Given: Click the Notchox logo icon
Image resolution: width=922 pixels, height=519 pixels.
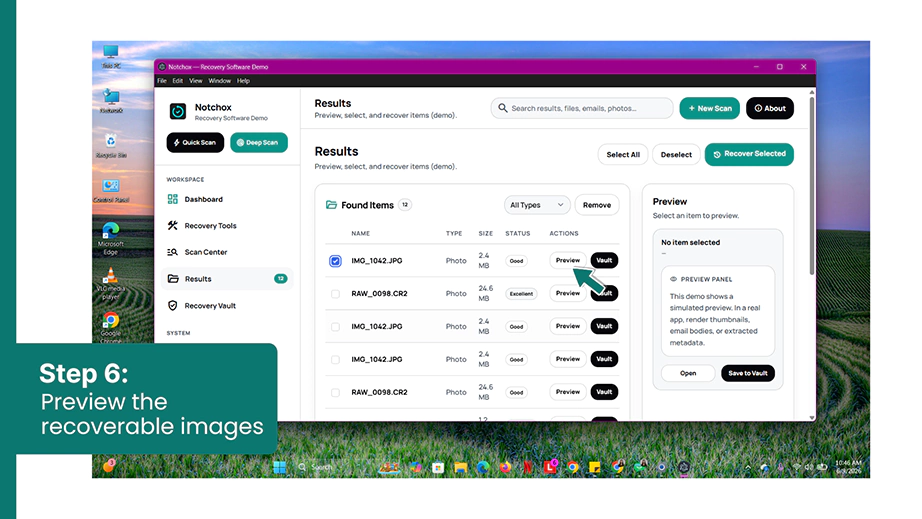Looking at the screenshot, I should pyautogui.click(x=178, y=111).
